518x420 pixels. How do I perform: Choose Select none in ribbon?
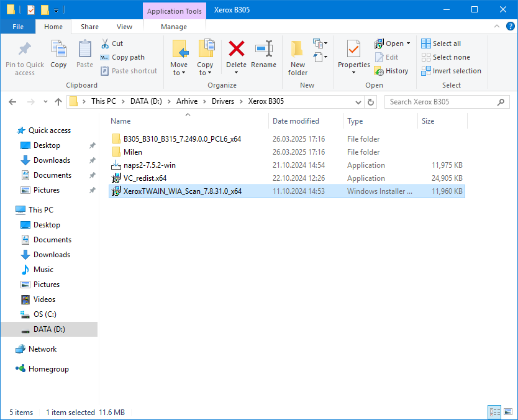point(446,57)
